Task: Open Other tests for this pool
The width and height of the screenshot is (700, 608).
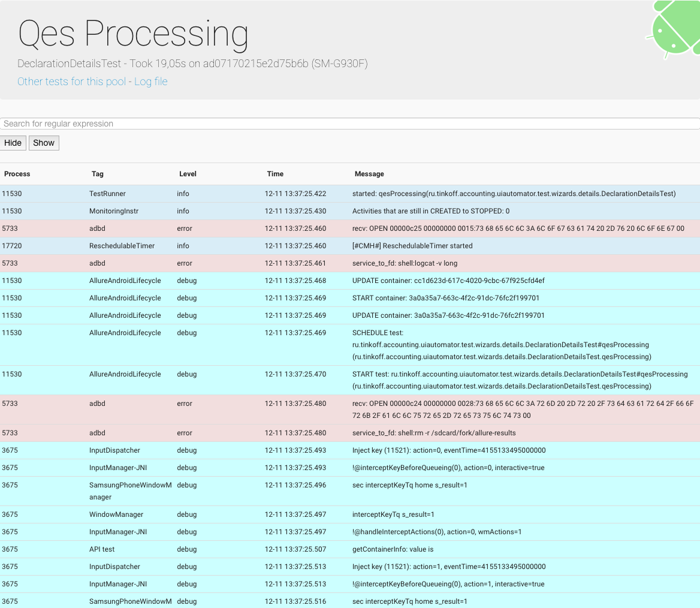Action: [x=71, y=82]
